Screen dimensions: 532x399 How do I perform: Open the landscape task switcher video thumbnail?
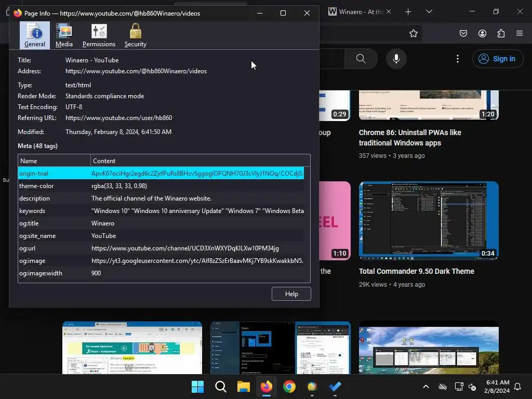429,348
